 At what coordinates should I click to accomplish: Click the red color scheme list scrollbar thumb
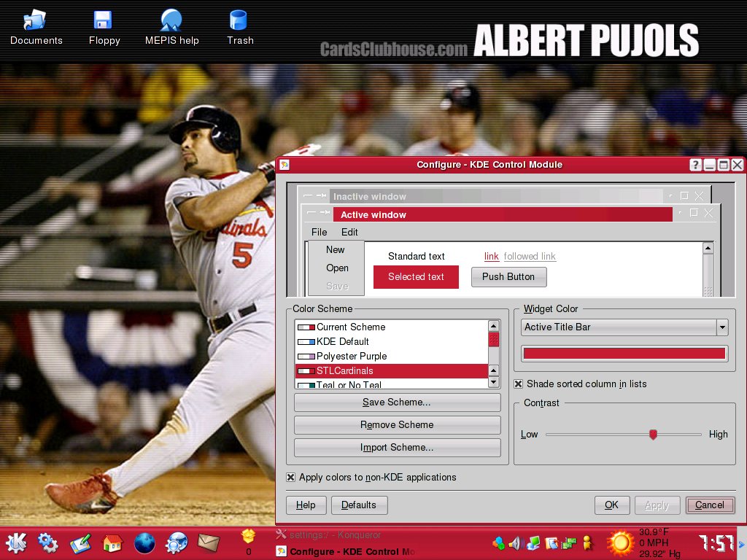(x=494, y=340)
